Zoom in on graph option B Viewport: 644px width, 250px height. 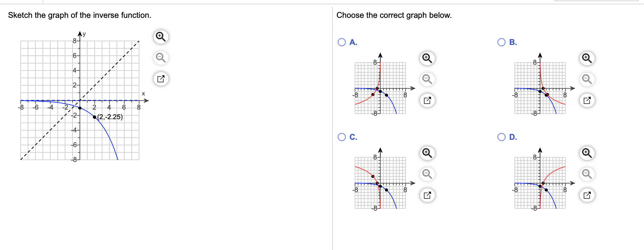click(x=587, y=58)
